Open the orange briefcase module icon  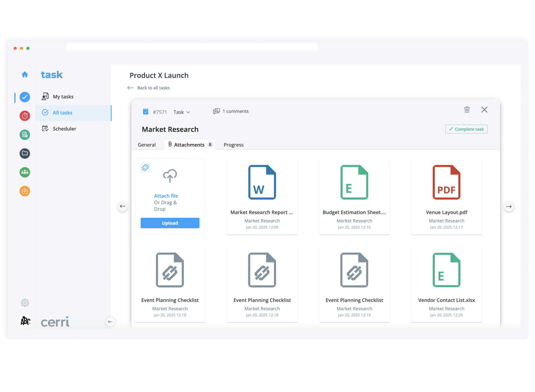pos(25,191)
